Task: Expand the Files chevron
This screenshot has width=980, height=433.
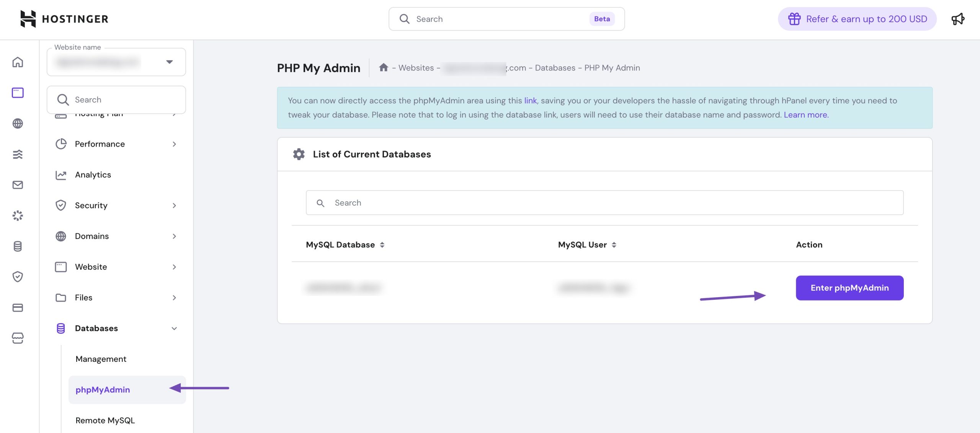Action: click(174, 297)
